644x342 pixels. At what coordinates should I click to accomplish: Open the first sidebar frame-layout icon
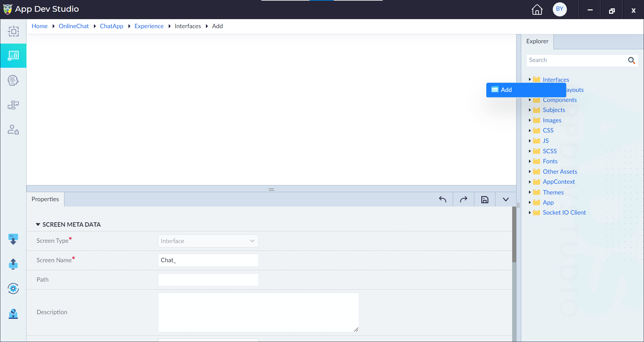click(x=13, y=31)
